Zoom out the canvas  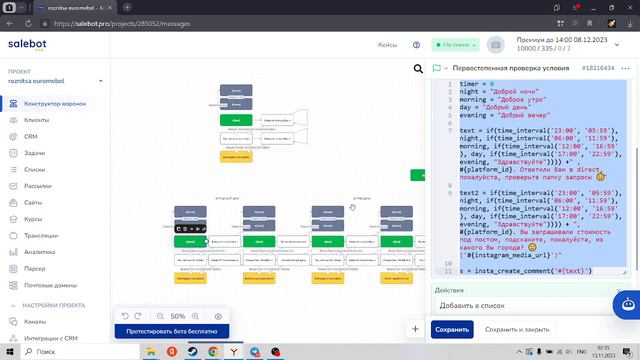(160, 316)
